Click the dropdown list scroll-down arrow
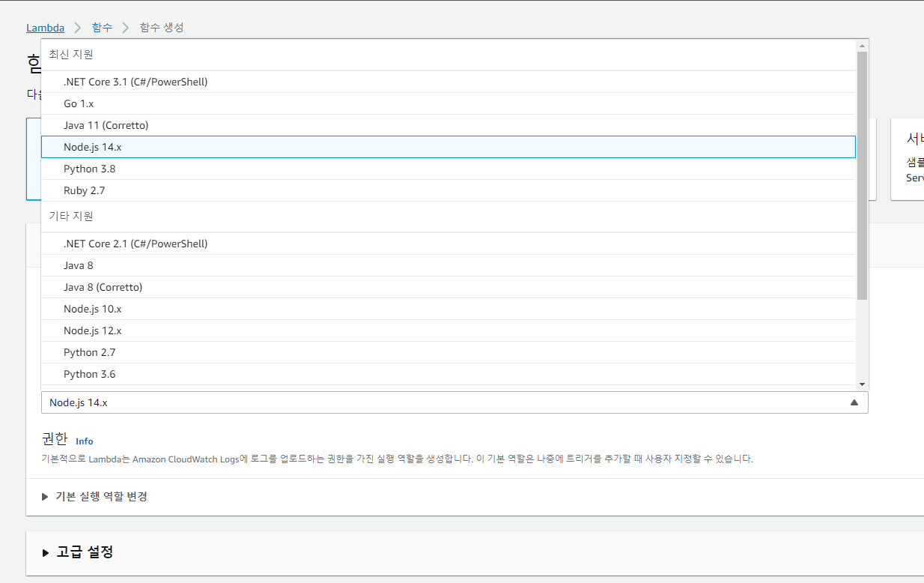Viewport: 924px width, 583px height. (862, 384)
